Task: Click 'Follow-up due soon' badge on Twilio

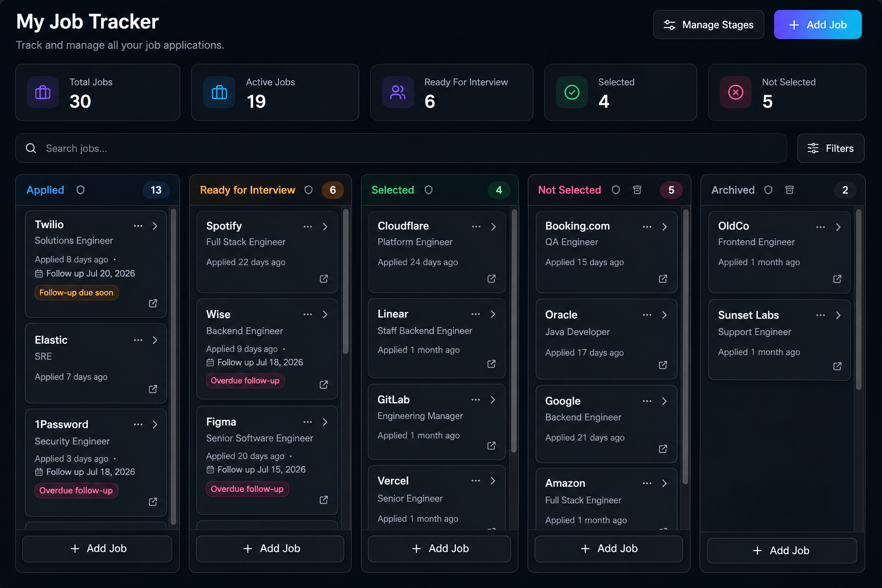Action: [76, 293]
